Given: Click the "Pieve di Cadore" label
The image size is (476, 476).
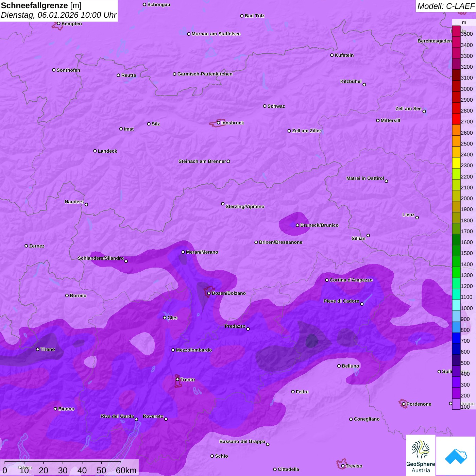Looking at the screenshot, I should click(341, 301).
